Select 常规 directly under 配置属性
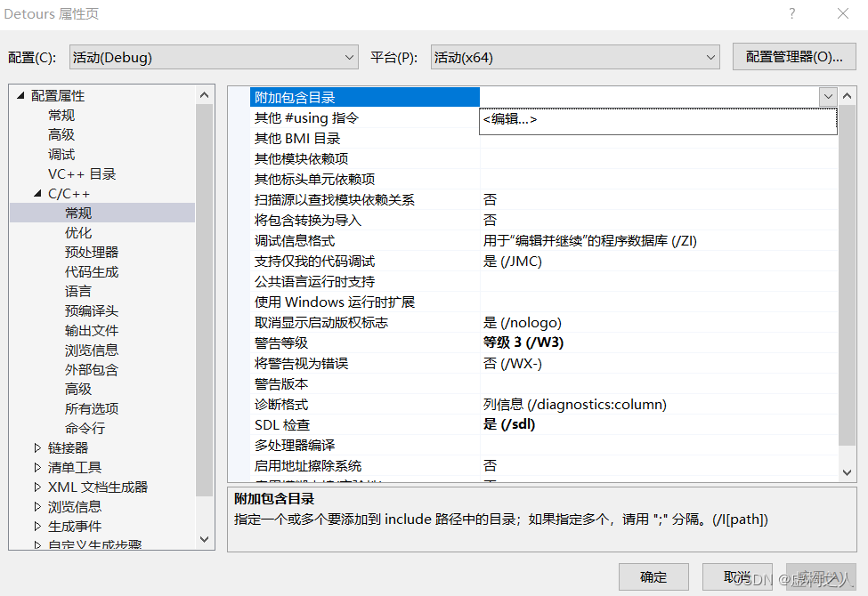The image size is (868, 596). [61, 115]
